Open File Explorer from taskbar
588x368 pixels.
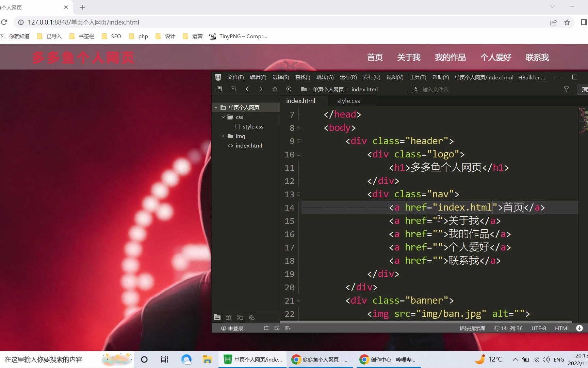click(x=207, y=359)
